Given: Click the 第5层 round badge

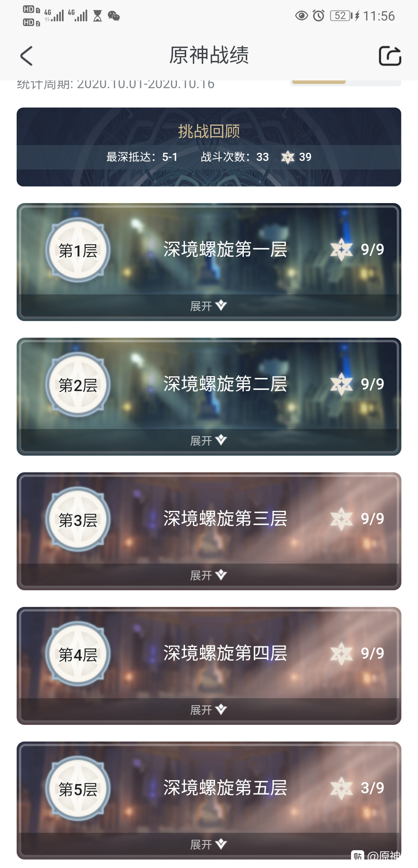Looking at the screenshot, I should point(78,788).
